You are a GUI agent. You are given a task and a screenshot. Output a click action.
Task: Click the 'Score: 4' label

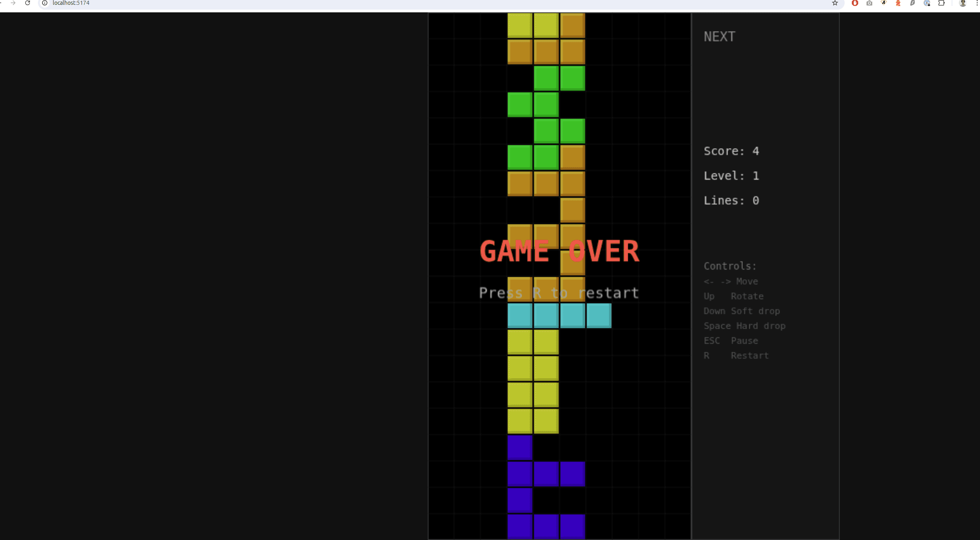pos(731,151)
